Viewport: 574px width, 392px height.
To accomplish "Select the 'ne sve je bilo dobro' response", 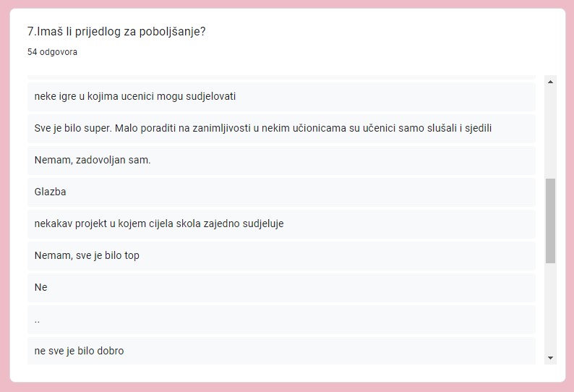I will 281,351.
